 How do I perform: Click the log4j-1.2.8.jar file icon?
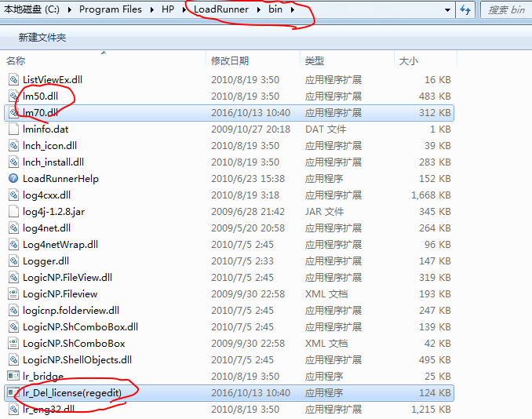pyautogui.click(x=13, y=212)
